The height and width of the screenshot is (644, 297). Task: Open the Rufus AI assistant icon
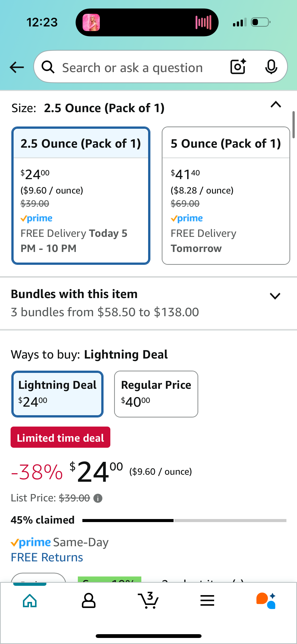(266, 601)
